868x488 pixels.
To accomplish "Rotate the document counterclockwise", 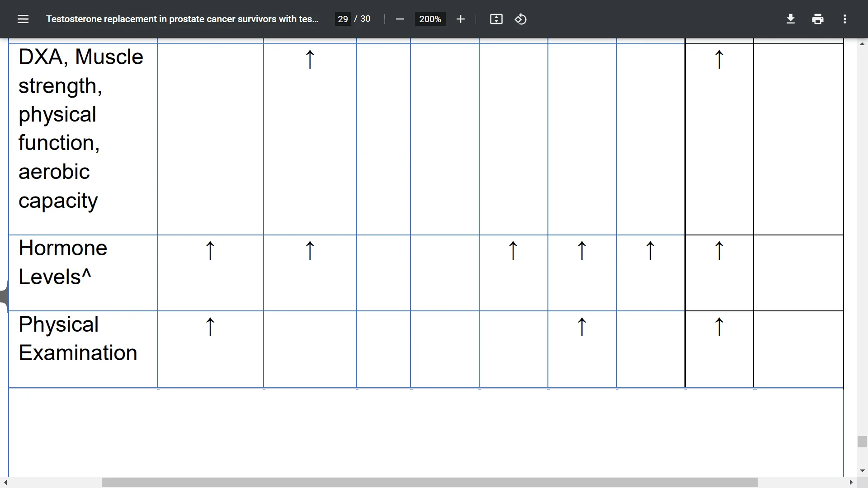I will tap(520, 19).
